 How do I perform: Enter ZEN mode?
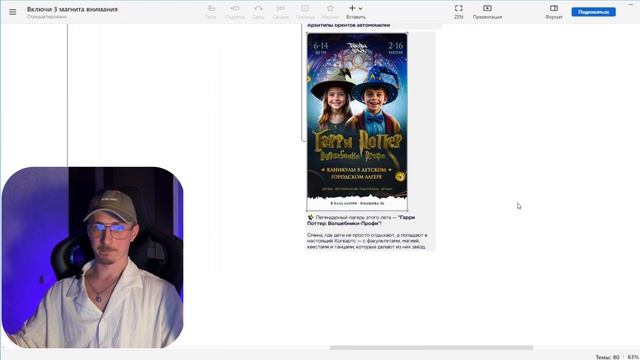(x=458, y=12)
